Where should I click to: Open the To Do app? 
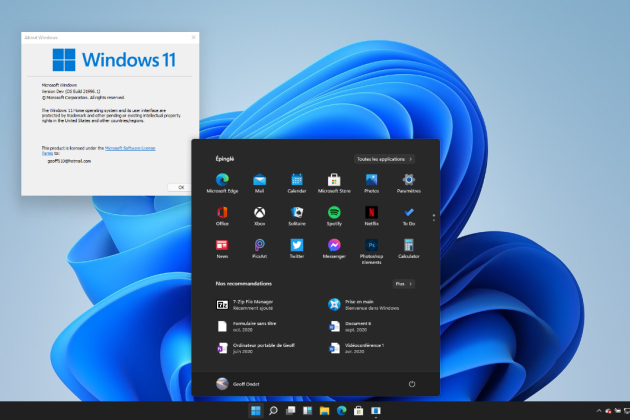click(409, 216)
